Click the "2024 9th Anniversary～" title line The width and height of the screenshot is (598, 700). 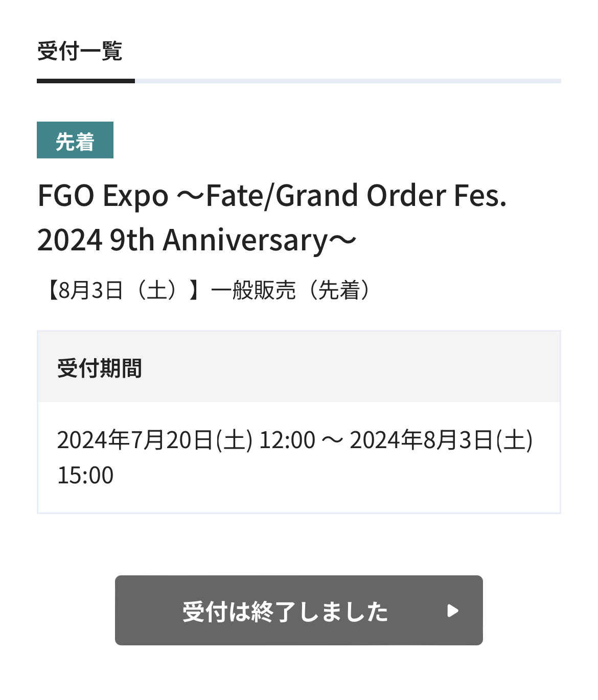click(197, 240)
